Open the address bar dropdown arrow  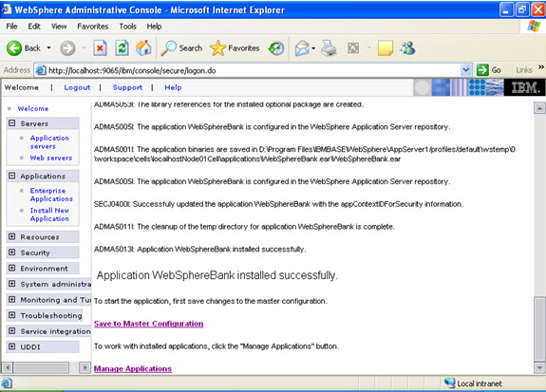[466, 70]
